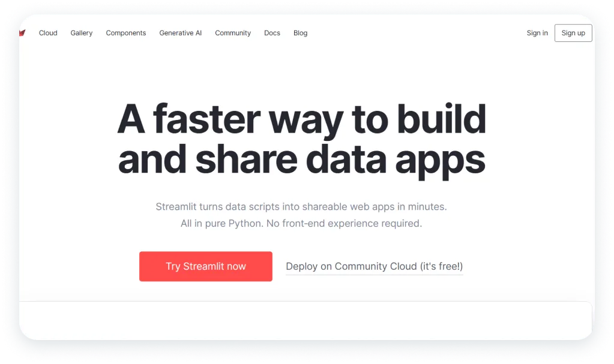Open the Blog page
The height and width of the screenshot is (364, 614).
point(300,33)
